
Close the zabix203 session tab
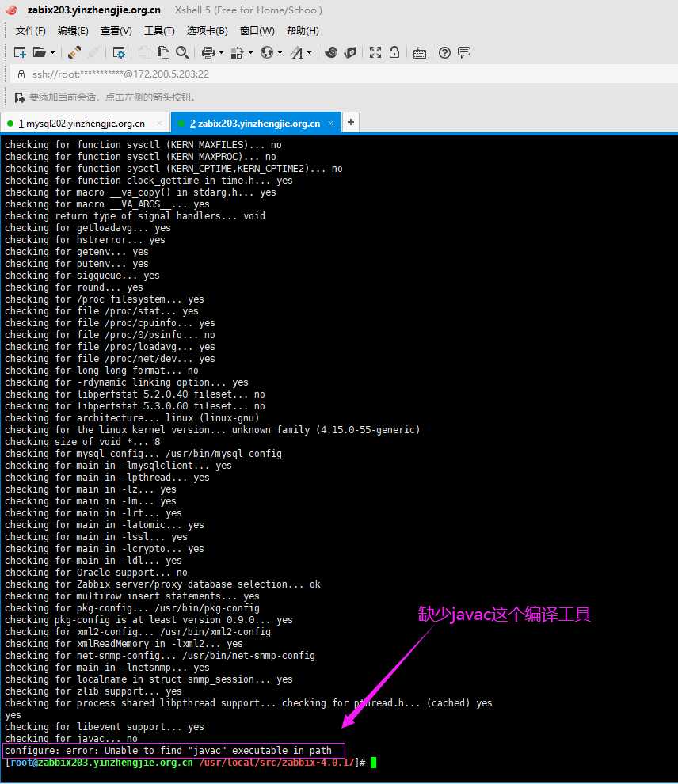point(330,123)
